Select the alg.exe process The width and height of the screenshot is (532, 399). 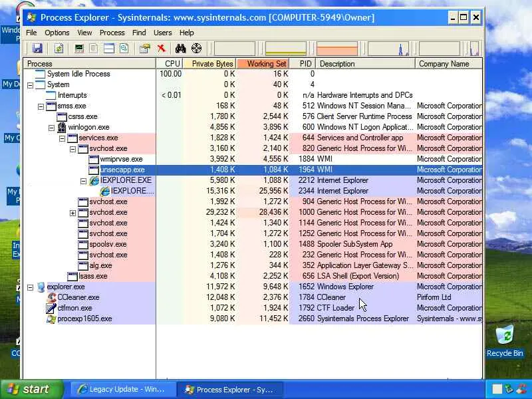click(x=253, y=265)
